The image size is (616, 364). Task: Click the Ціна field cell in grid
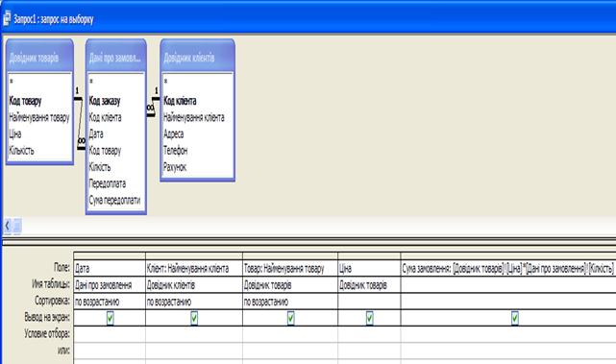click(x=369, y=268)
